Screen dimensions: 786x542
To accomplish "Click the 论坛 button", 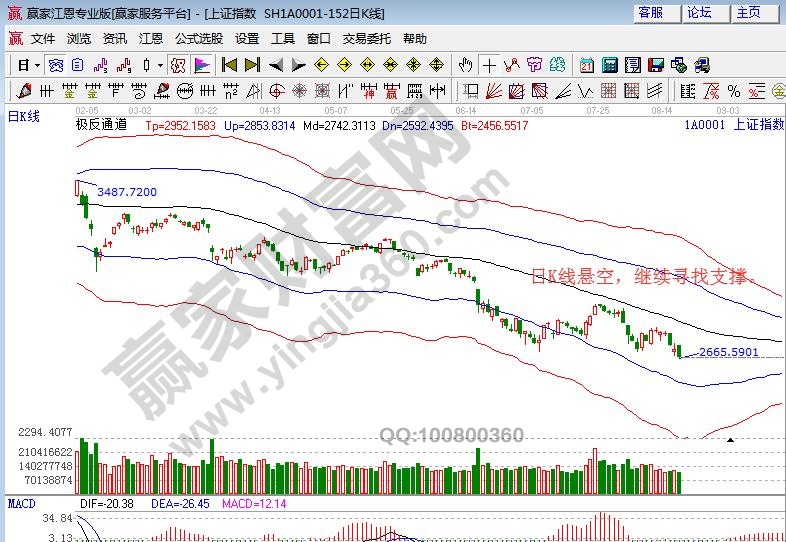I will [699, 13].
